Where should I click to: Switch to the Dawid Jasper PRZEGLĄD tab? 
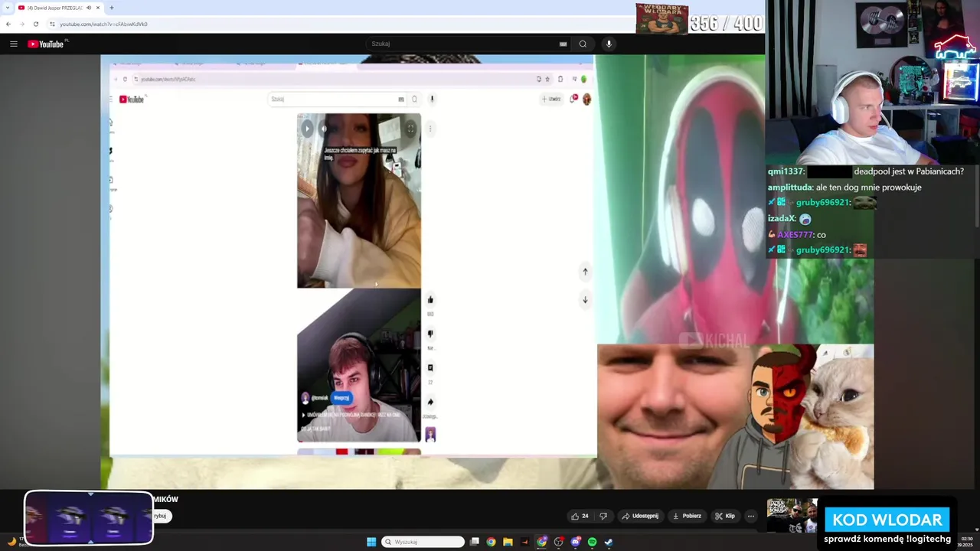[56, 8]
